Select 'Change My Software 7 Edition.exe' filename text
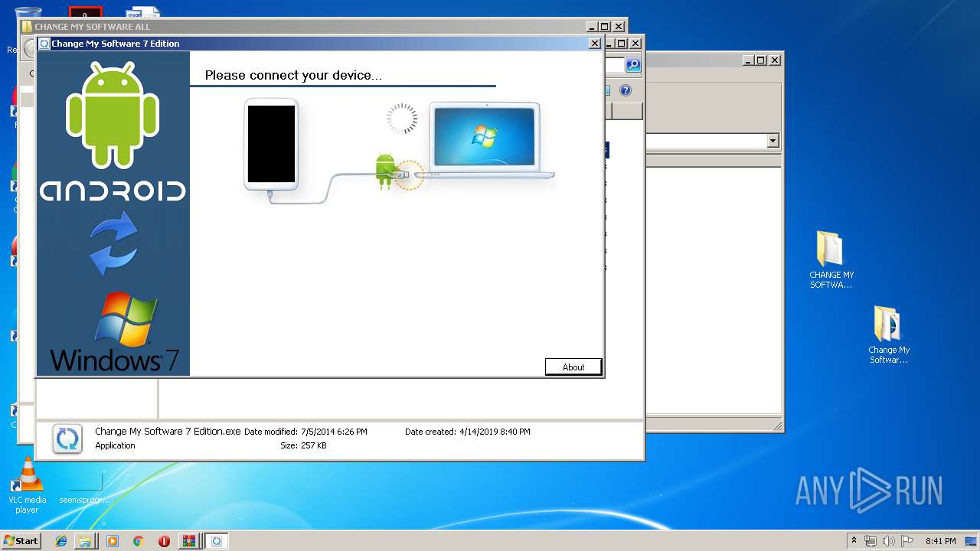Screen dimensions: 980x551 (x=168, y=432)
